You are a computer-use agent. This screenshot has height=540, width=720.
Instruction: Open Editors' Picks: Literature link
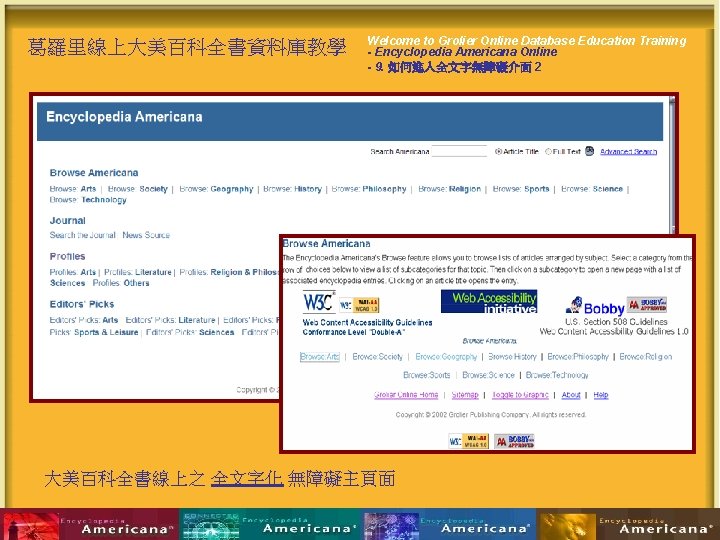[170, 320]
